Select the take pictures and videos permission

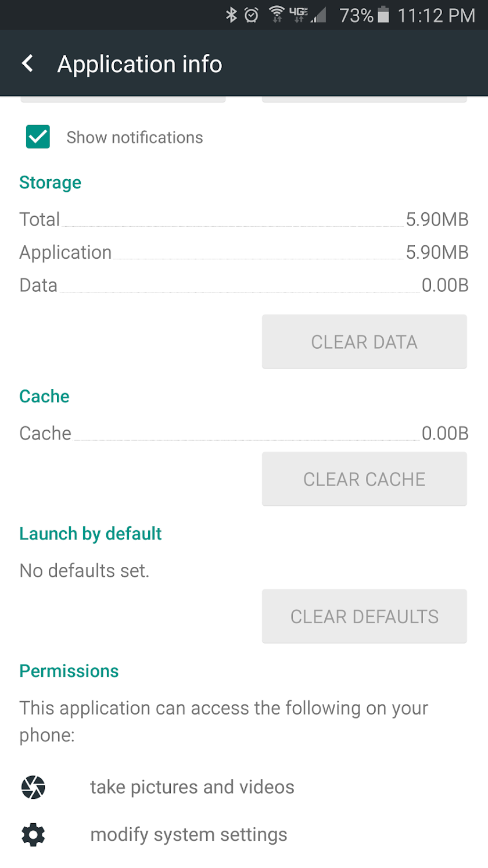[x=192, y=787]
